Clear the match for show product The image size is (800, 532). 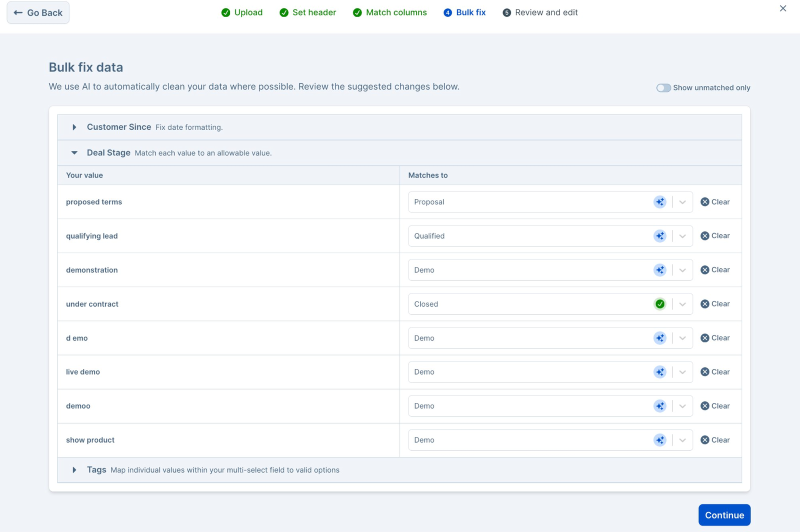715,440
